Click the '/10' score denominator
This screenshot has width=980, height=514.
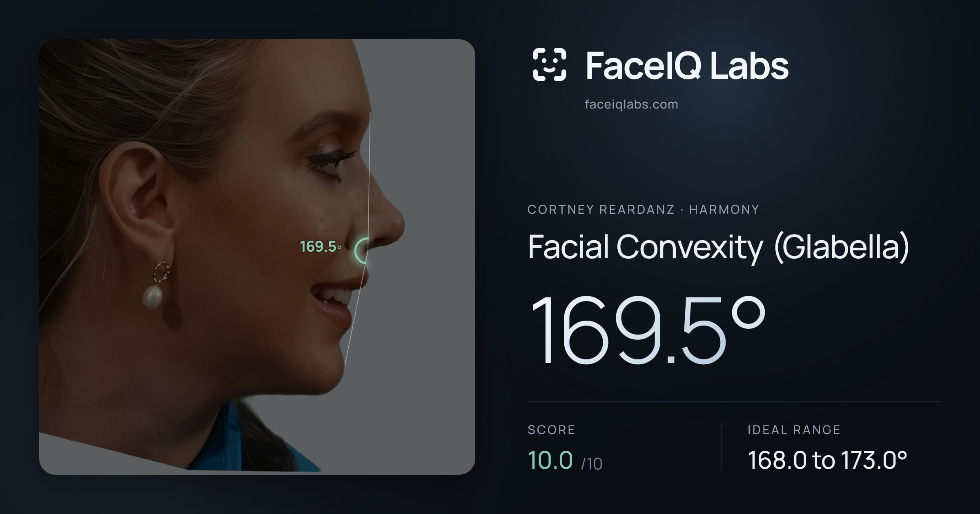pyautogui.click(x=592, y=464)
